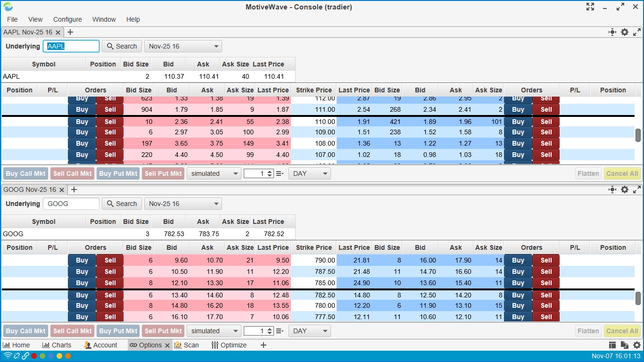Open order options menu icon in AAPL panel
644x362 pixels.
[280, 173]
